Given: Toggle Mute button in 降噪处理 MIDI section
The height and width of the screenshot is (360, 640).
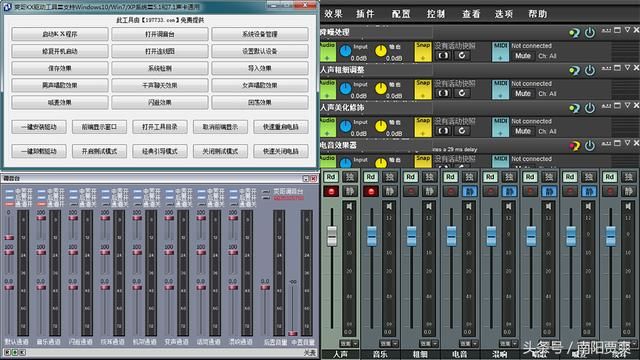Looking at the screenshot, I should click(523, 56).
